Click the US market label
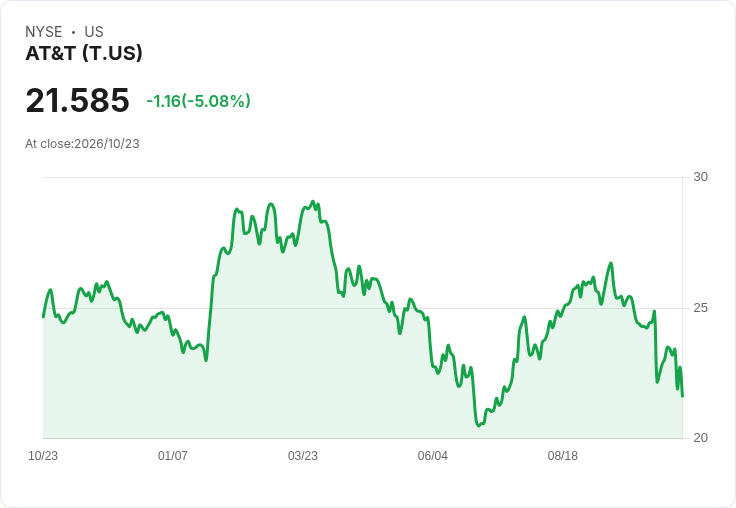The image size is (736, 508). point(94,32)
